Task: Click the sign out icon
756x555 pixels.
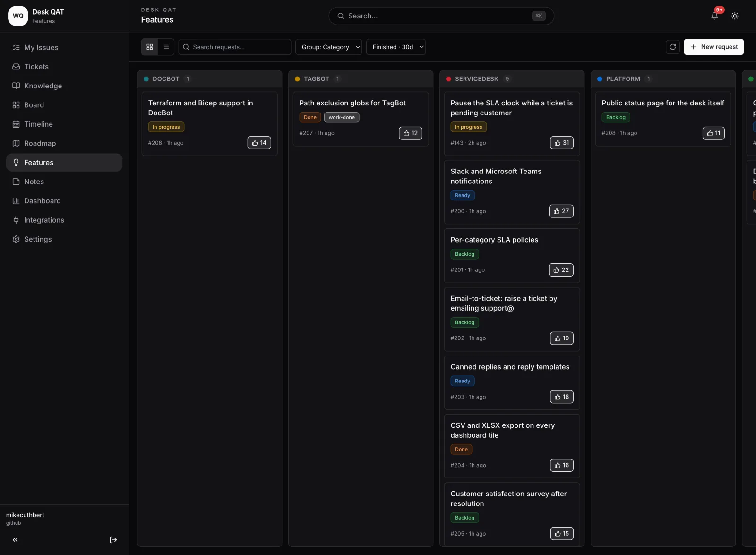Action: (x=113, y=540)
